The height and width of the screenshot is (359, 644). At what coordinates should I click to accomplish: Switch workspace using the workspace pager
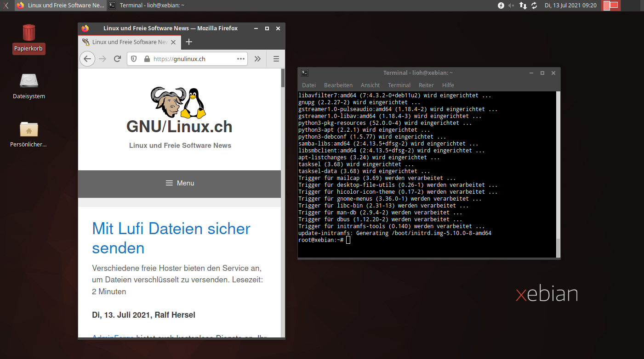pyautogui.click(x=611, y=6)
